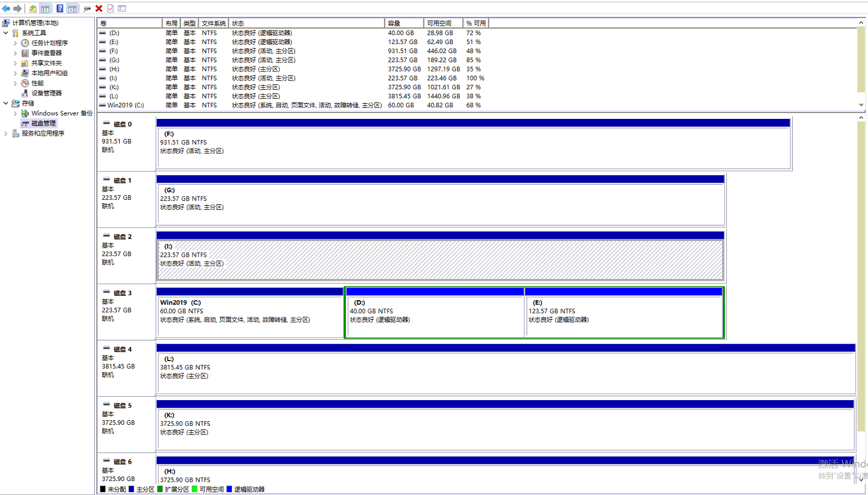Viewport: 868px width, 495px height.
Task: Select 本地用户和组 tree node
Action: click(50, 73)
